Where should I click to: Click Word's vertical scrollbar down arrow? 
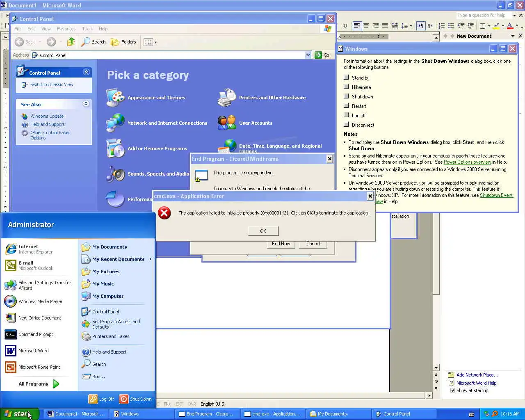tap(436, 368)
